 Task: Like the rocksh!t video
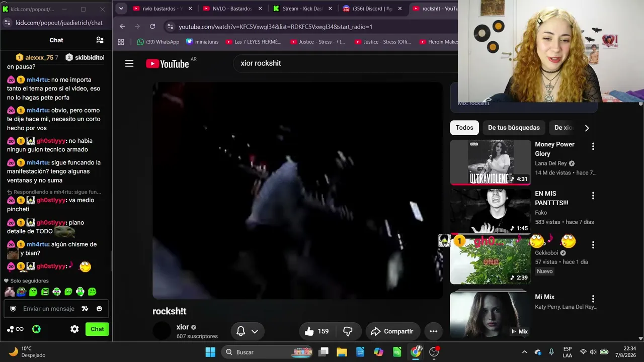coord(316,331)
